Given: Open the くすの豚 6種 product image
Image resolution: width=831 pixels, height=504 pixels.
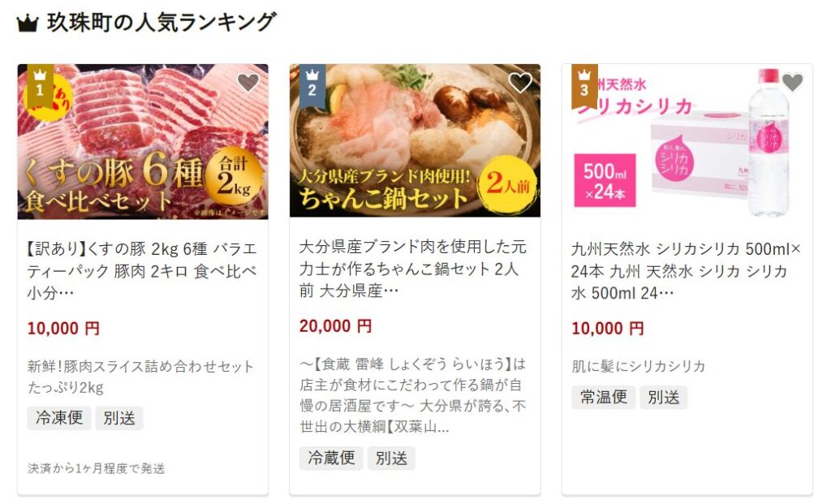Looking at the screenshot, I should point(143,141).
